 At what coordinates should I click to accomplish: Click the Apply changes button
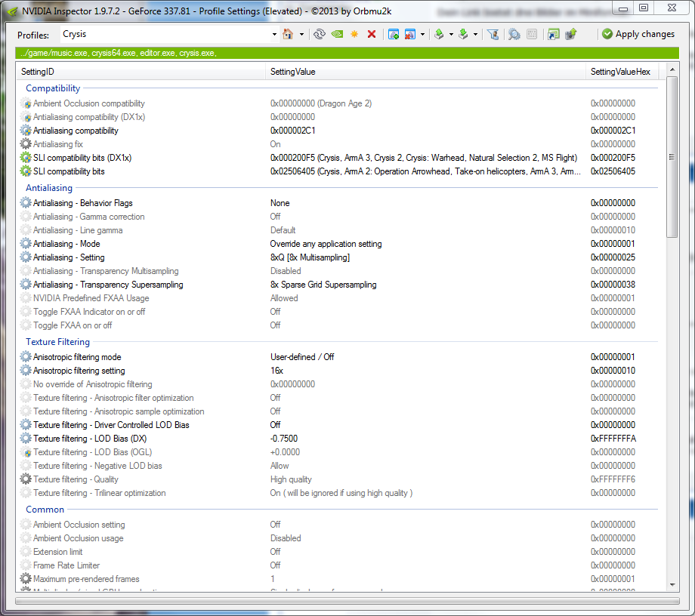[x=638, y=34]
